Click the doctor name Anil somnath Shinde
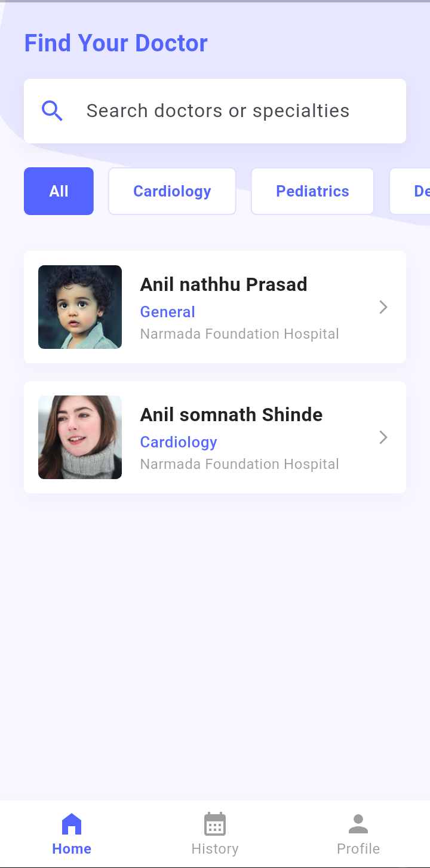The width and height of the screenshot is (430, 868). [231, 415]
